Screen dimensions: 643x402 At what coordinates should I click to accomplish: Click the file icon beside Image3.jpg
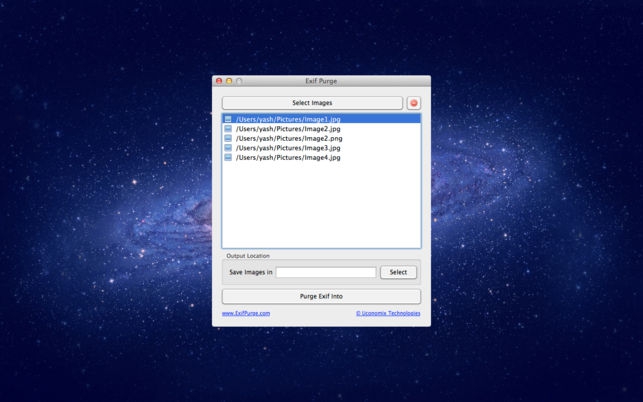pyautogui.click(x=228, y=148)
